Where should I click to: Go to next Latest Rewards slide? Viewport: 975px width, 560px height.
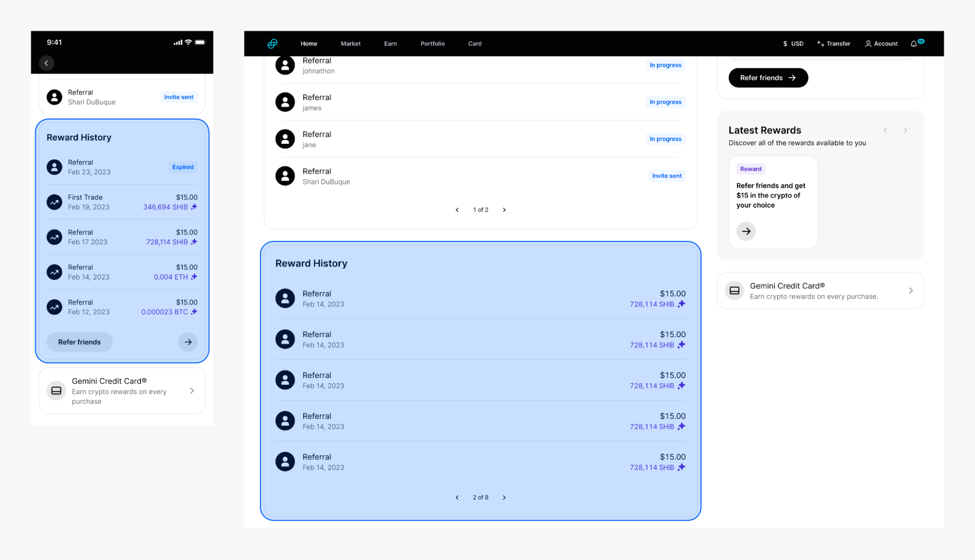[905, 130]
